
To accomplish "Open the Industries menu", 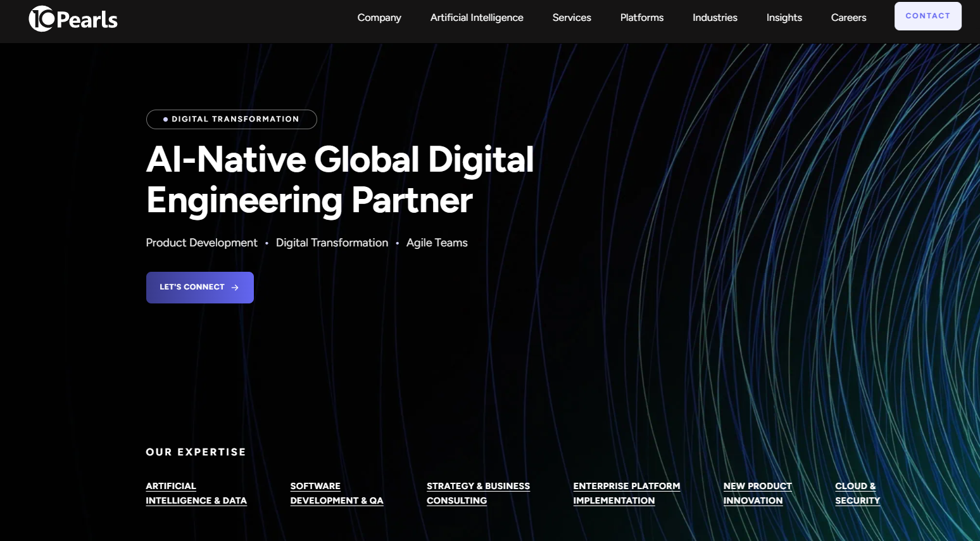I will 715,18.
